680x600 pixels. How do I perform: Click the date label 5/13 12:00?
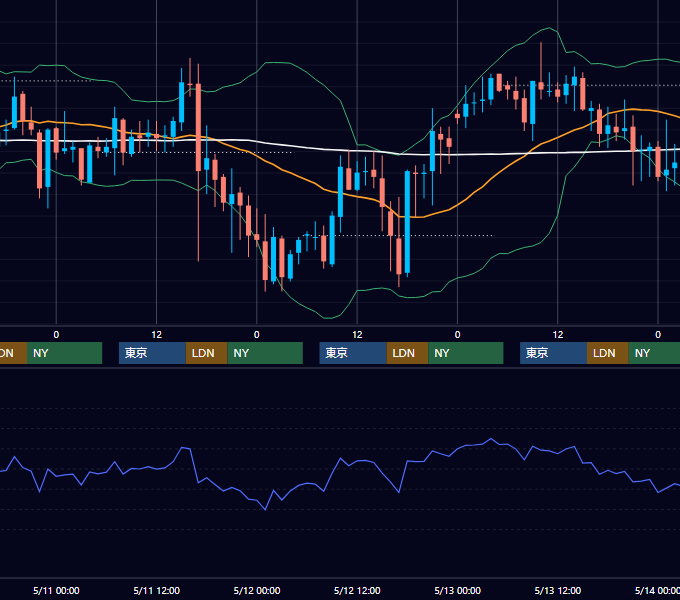tap(558, 590)
